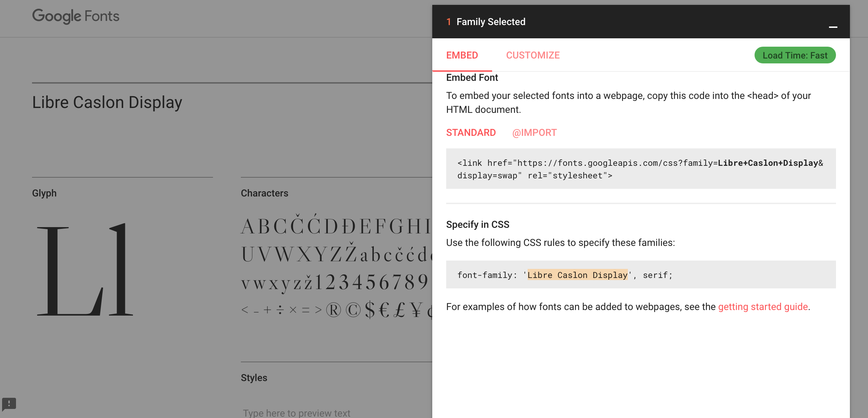Screen dimensions: 868x418
Task: Select the @IMPORT embed option
Action: coord(534,133)
